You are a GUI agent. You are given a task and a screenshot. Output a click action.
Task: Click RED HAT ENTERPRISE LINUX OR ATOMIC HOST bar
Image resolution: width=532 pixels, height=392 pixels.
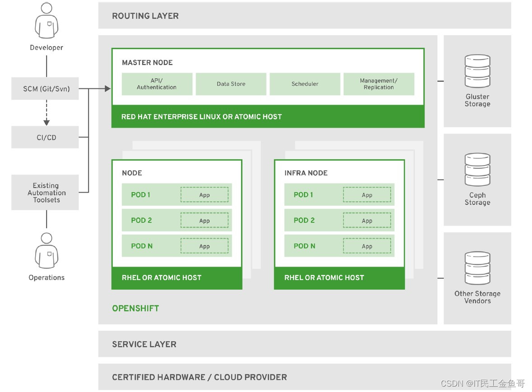click(268, 116)
